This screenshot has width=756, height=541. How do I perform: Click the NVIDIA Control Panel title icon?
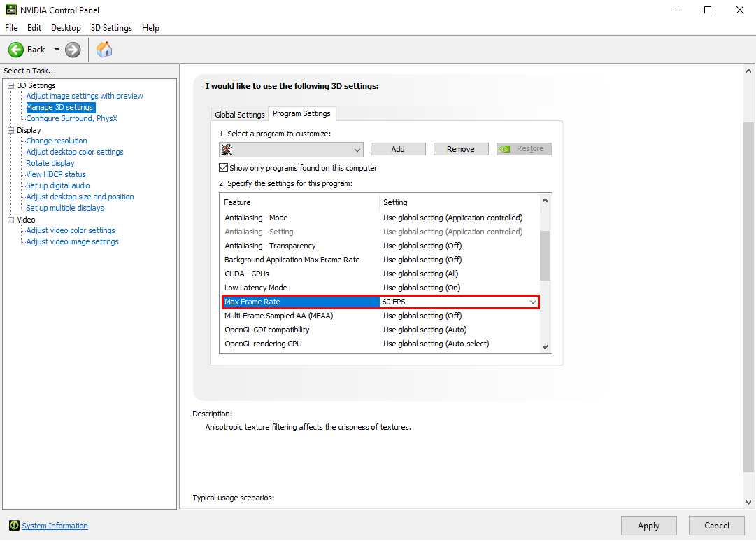tap(10, 10)
